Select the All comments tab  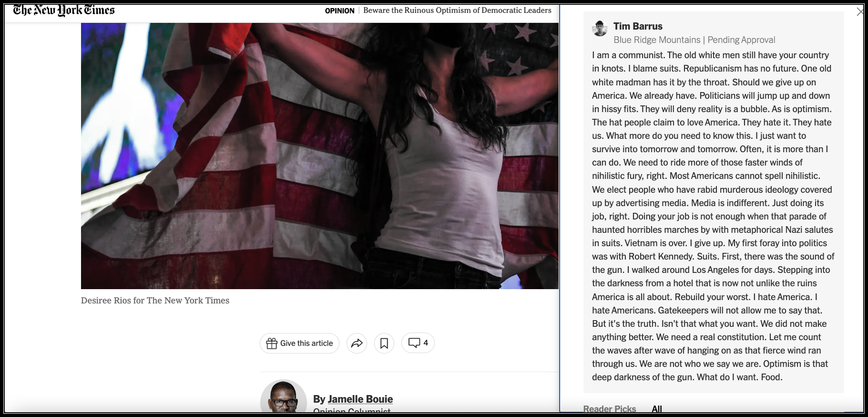click(657, 408)
